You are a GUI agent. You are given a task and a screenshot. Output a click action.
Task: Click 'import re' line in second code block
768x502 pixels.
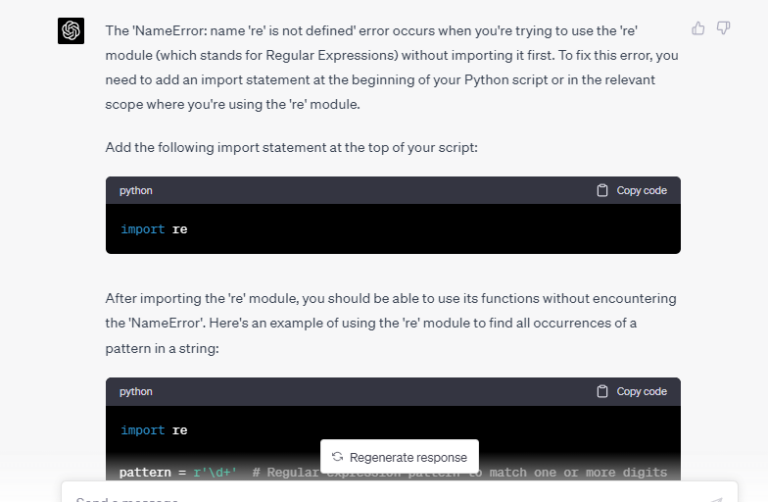point(154,430)
